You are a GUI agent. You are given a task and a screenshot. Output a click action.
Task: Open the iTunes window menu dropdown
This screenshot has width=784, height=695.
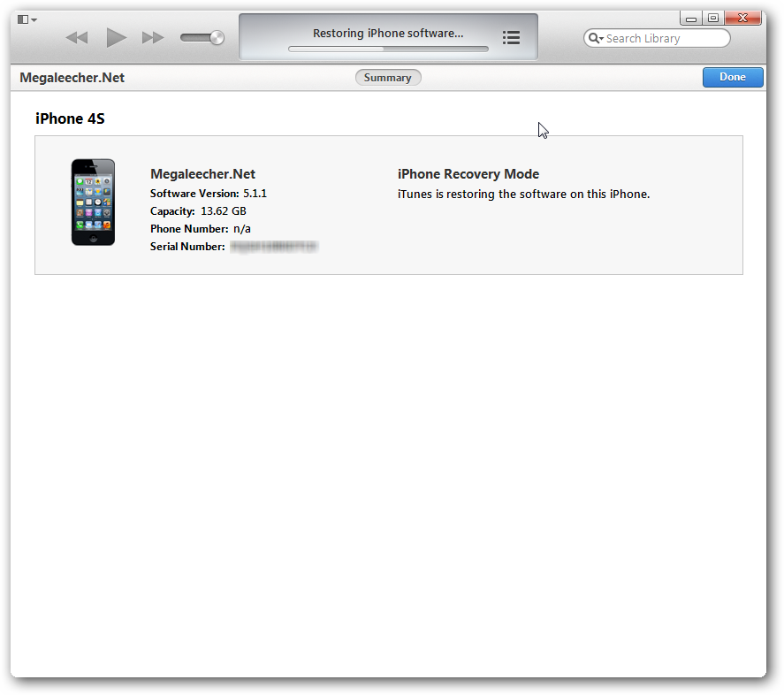click(x=27, y=19)
